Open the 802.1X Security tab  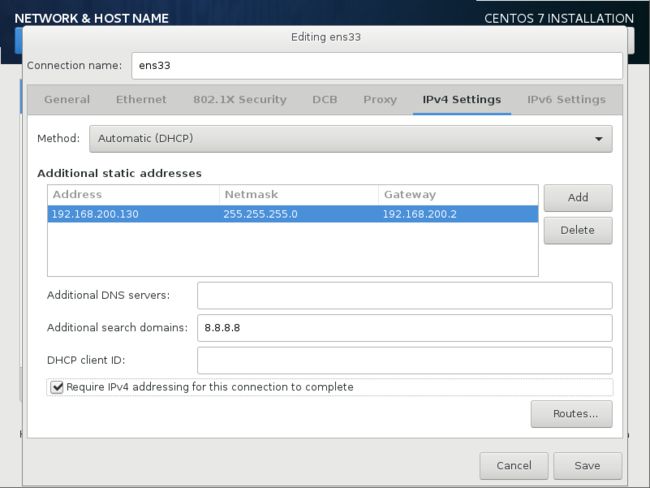(240, 100)
